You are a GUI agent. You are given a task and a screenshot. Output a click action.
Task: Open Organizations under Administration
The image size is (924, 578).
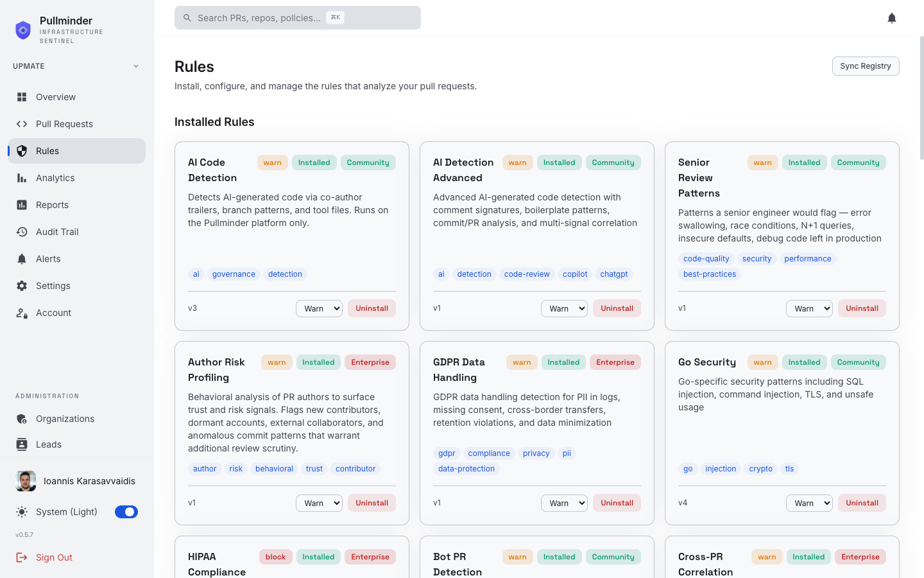77,419
